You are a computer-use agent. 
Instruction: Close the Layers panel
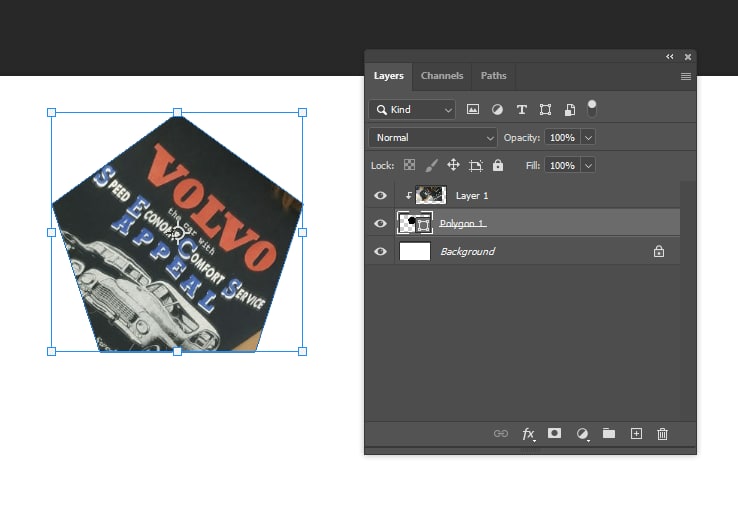click(688, 57)
